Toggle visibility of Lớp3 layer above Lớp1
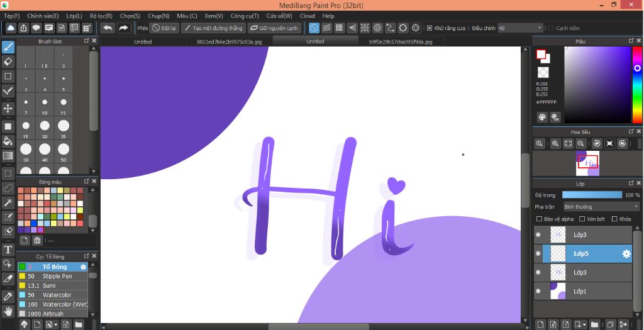Image resolution: width=644 pixels, height=330 pixels. pyautogui.click(x=538, y=272)
